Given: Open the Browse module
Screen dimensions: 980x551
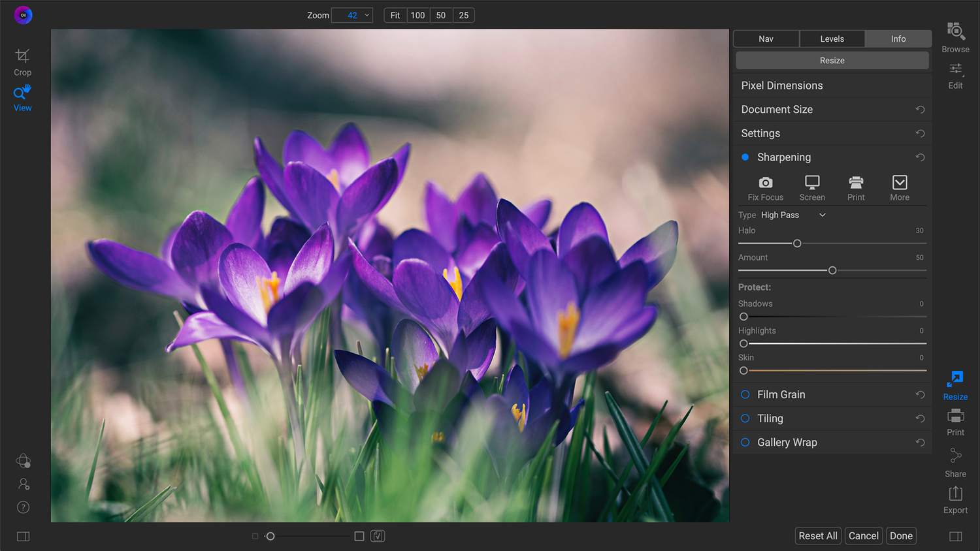Looking at the screenshot, I should [x=955, y=37].
